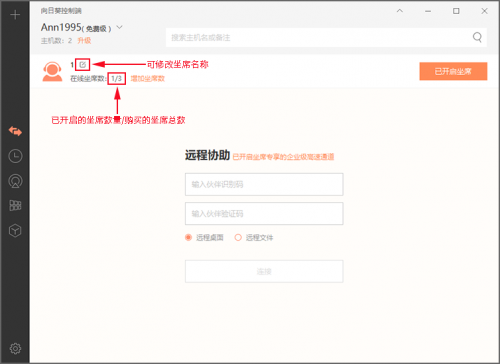This screenshot has width=500, height=364.
Task: Open the clock history icon in sidebar
Action: click(x=15, y=156)
